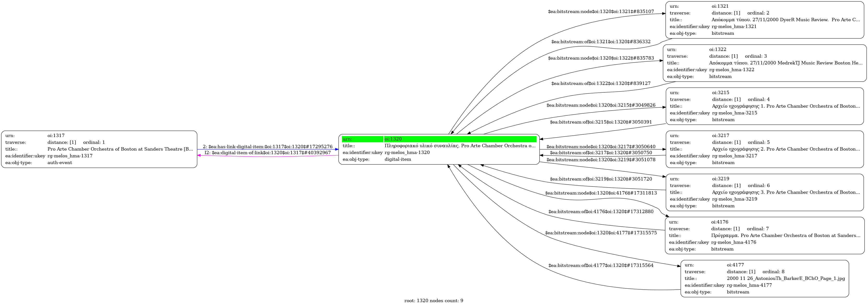Click the oi:3219 bitstream node
Image resolution: width=868 pixels, height=306 pixels.
[x=765, y=192]
